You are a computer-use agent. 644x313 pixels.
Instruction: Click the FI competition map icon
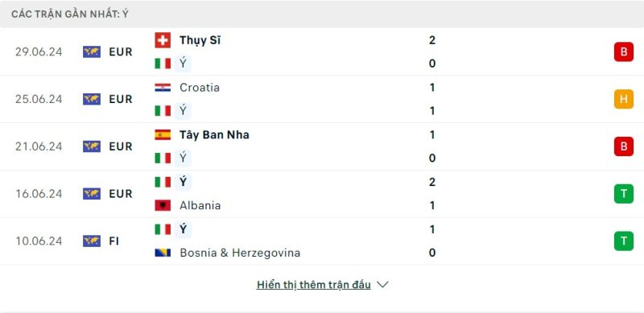(92, 241)
